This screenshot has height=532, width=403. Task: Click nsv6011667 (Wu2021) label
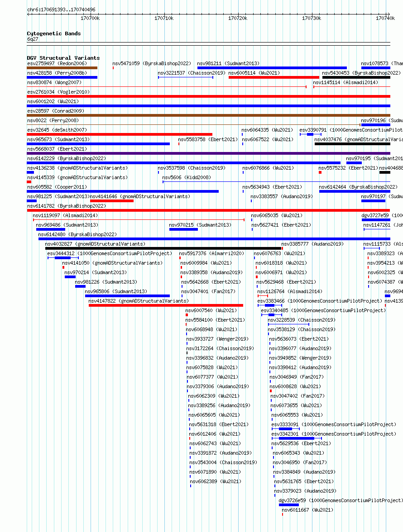point(307,510)
